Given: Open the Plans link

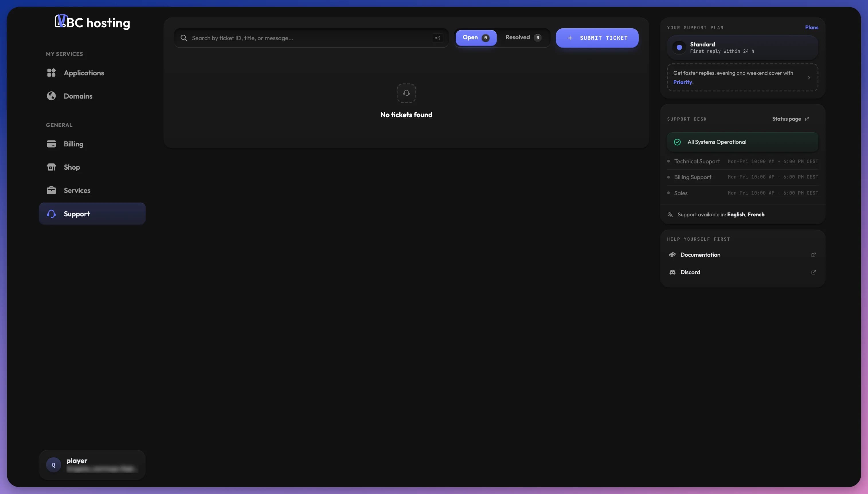Looking at the screenshot, I should (x=811, y=28).
